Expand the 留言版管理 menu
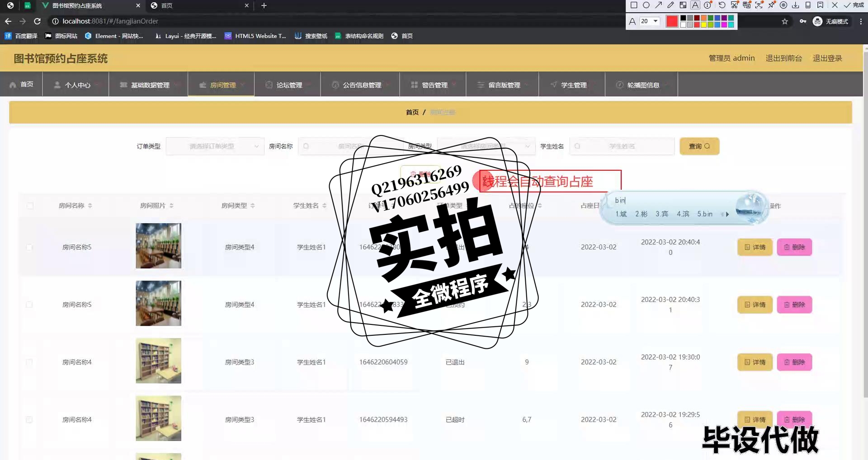The height and width of the screenshot is (460, 868). click(503, 84)
